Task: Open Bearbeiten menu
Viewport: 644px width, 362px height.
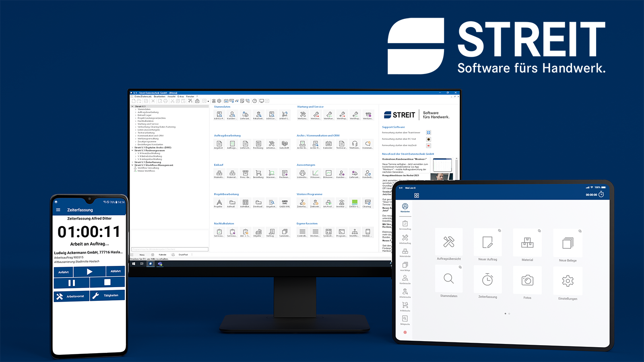Action: pyautogui.click(x=159, y=97)
